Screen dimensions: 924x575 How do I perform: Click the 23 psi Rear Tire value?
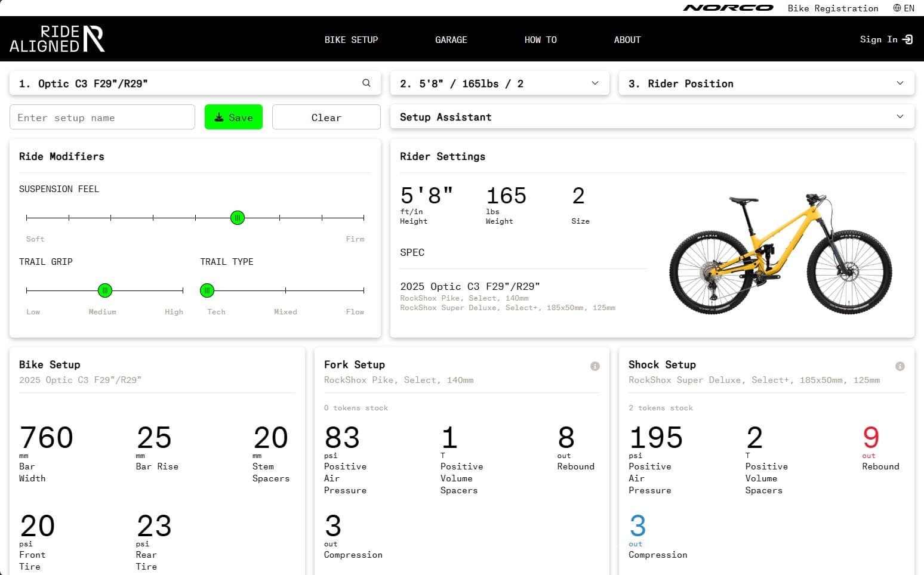(x=154, y=526)
